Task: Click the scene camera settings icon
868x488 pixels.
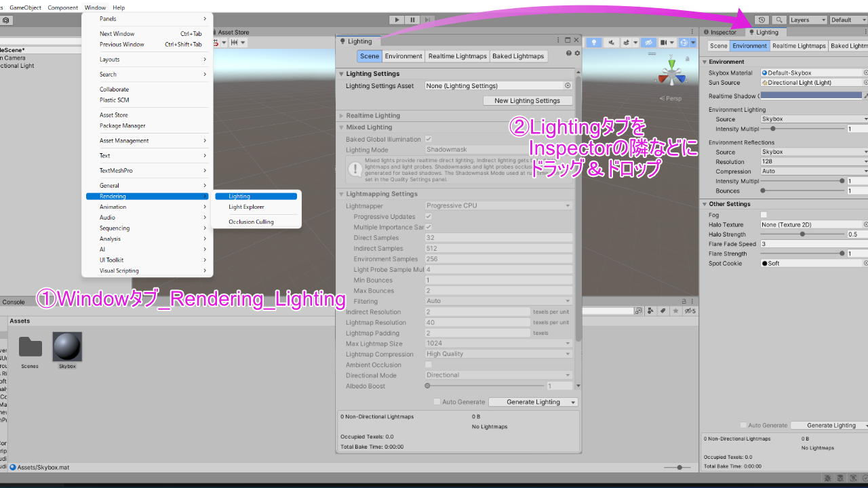Action: point(663,43)
